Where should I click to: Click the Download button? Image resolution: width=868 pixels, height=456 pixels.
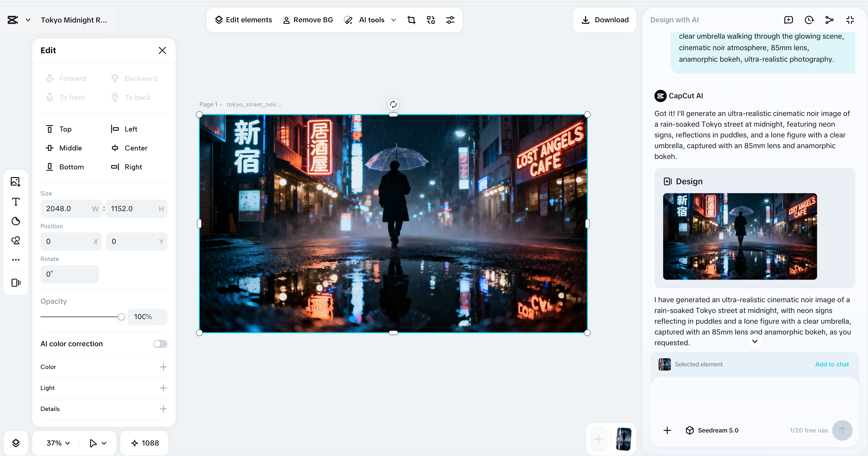(x=604, y=20)
